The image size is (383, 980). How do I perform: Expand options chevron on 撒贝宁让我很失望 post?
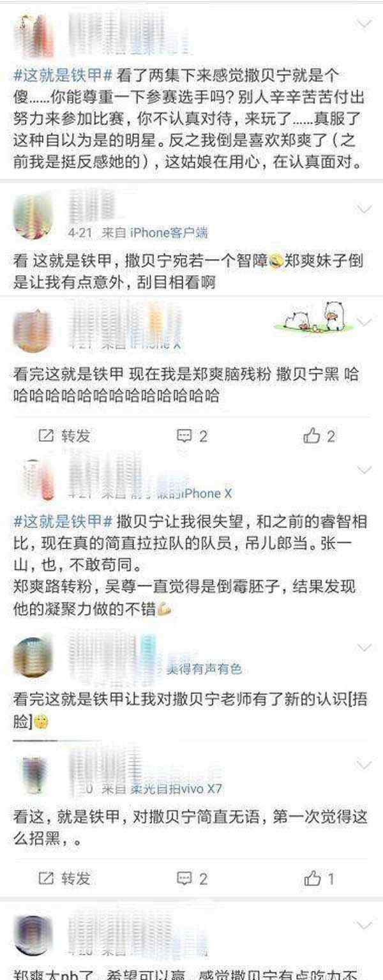coord(364,471)
